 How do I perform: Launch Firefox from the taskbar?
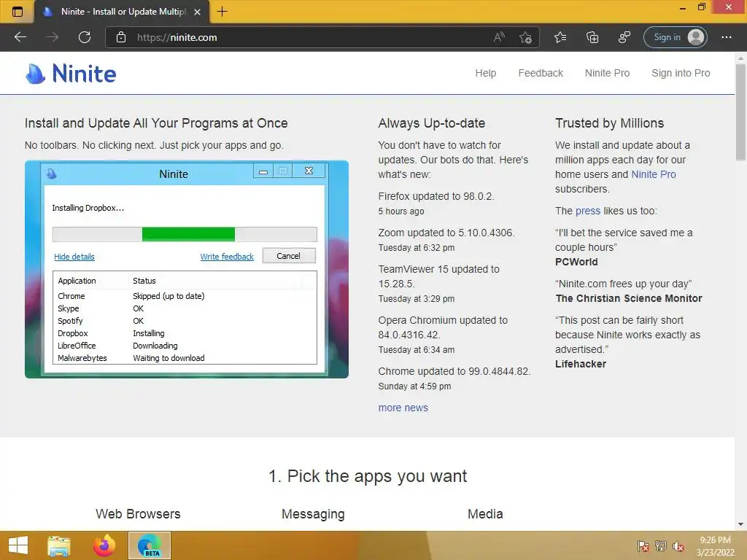click(x=104, y=545)
